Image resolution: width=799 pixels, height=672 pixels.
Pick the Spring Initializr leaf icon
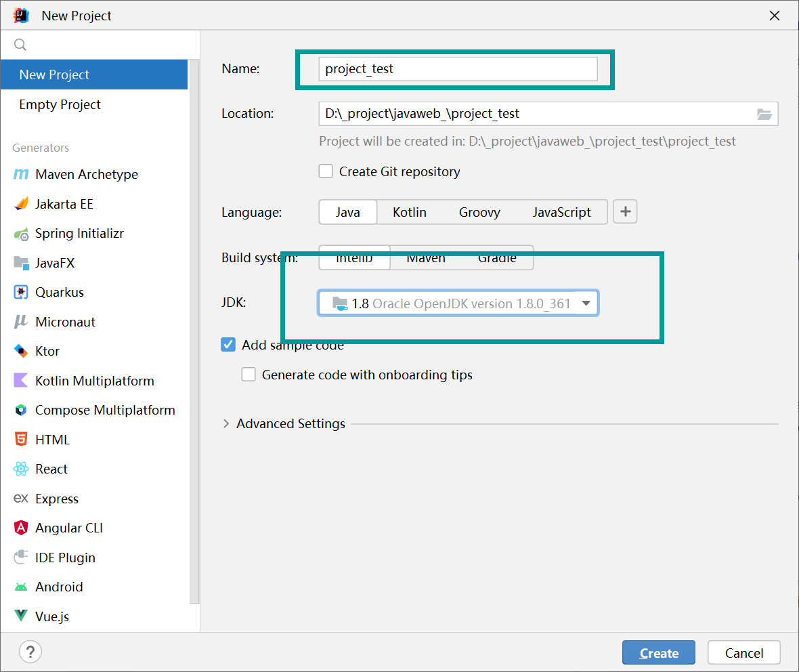[x=21, y=234]
